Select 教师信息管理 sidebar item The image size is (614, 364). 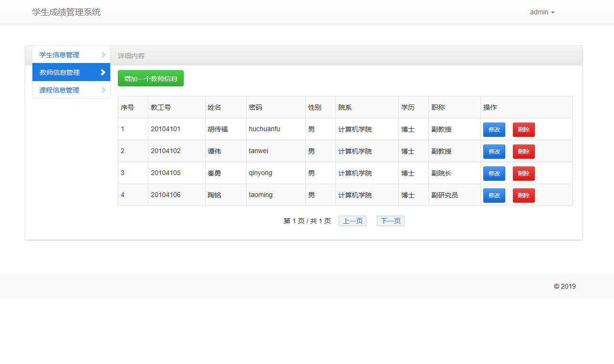pyautogui.click(x=60, y=73)
